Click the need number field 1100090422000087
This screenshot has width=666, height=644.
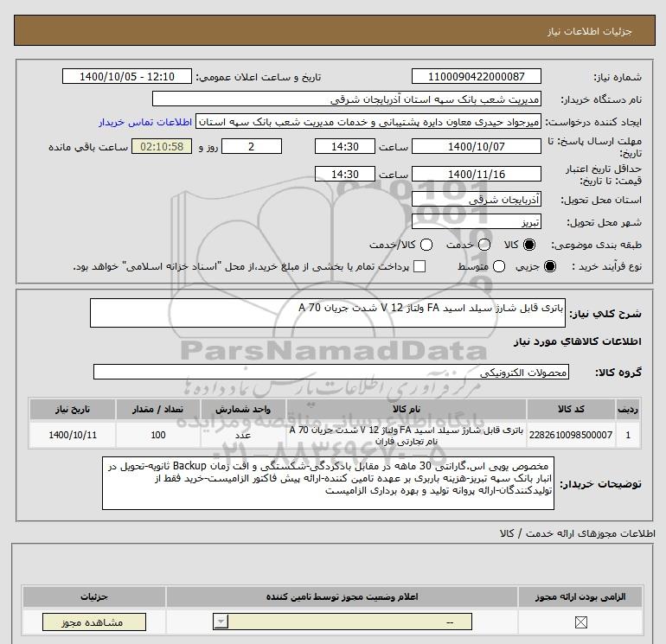[476, 76]
